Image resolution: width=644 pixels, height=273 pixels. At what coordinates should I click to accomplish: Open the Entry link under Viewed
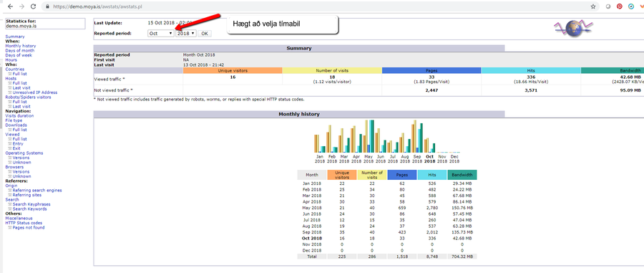(x=18, y=144)
